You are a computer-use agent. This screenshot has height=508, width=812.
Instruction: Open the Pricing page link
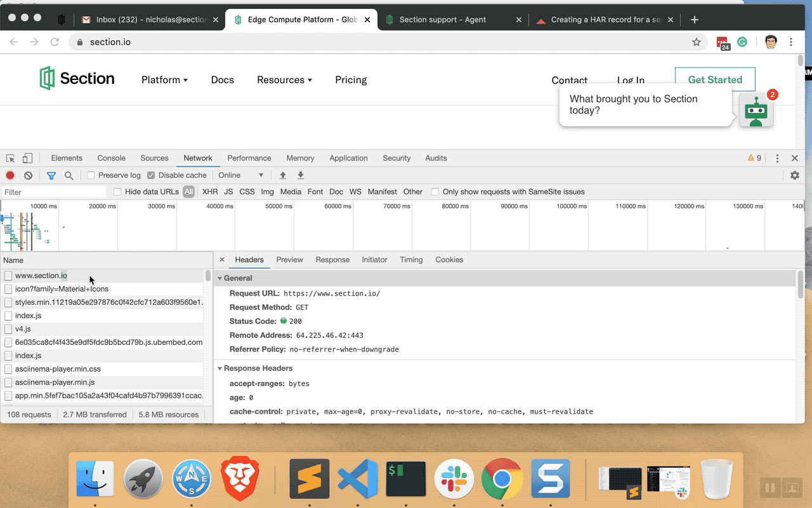pyautogui.click(x=351, y=80)
